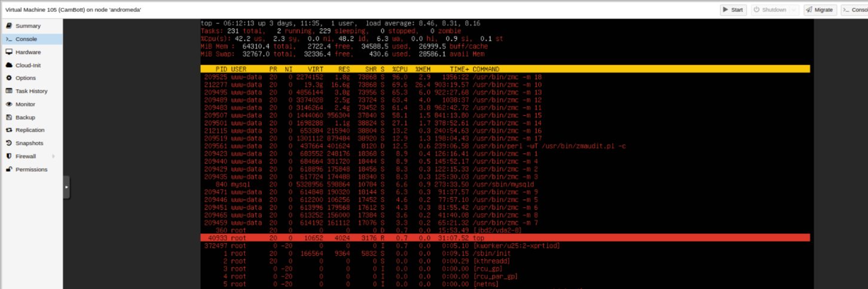Open the Task History tab
Viewport: 868px width, 289px height.
31,91
